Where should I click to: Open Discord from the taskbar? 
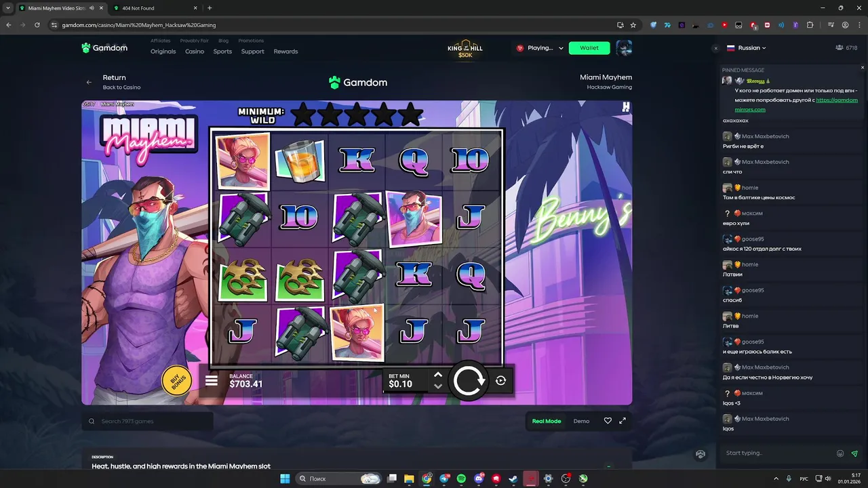pos(479,479)
